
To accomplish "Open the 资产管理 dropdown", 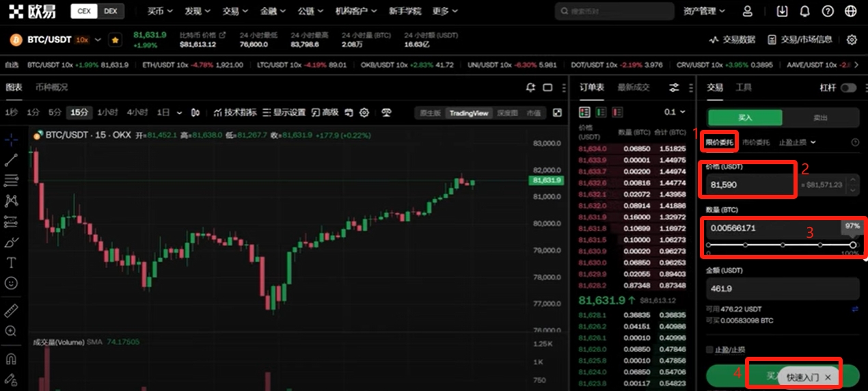I will [705, 12].
